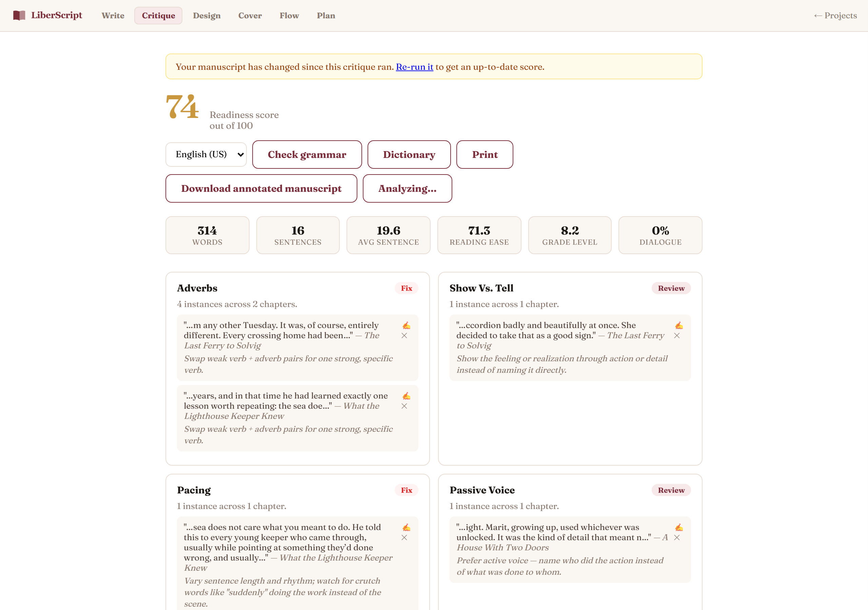
Task: Open the Plan tab
Action: pos(326,16)
